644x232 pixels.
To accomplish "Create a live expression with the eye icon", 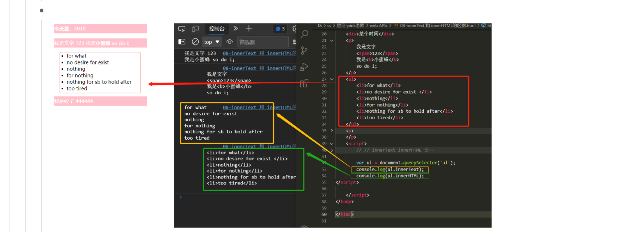I will tap(230, 42).
